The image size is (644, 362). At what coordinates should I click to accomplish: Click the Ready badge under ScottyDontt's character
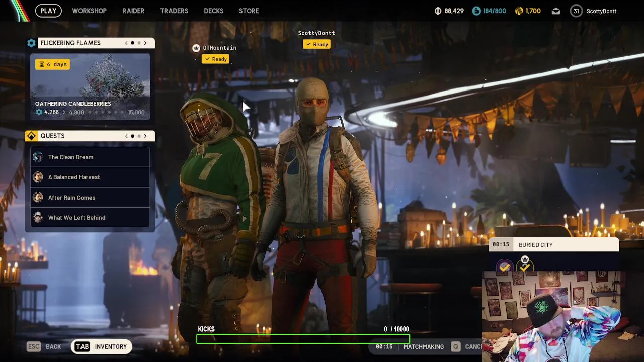(316, 44)
